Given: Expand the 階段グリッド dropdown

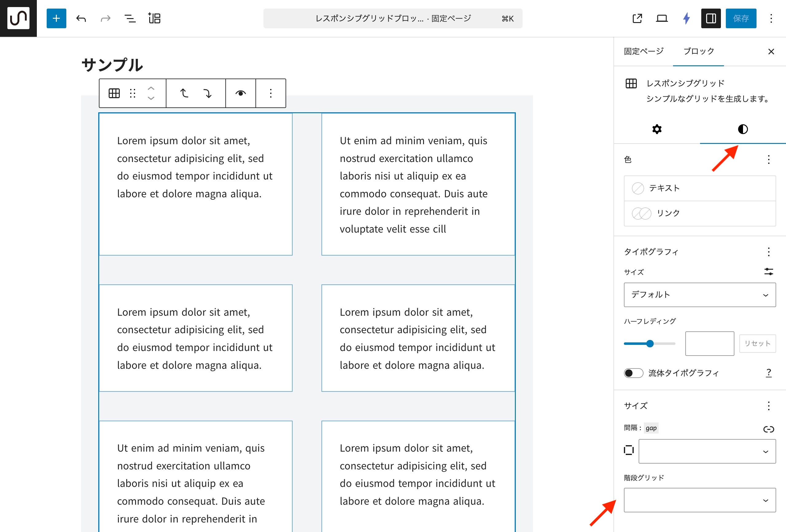Looking at the screenshot, I should coord(699,500).
